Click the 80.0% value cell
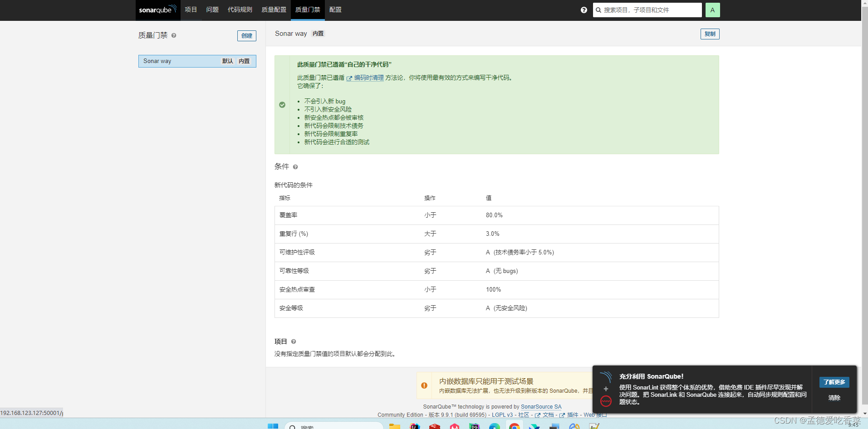 click(x=494, y=215)
